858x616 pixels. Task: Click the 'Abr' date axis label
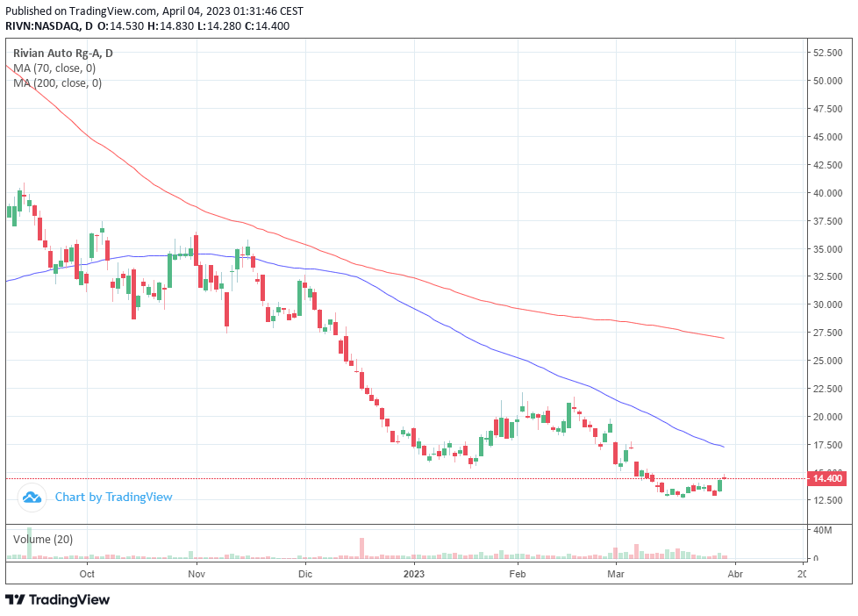click(735, 574)
